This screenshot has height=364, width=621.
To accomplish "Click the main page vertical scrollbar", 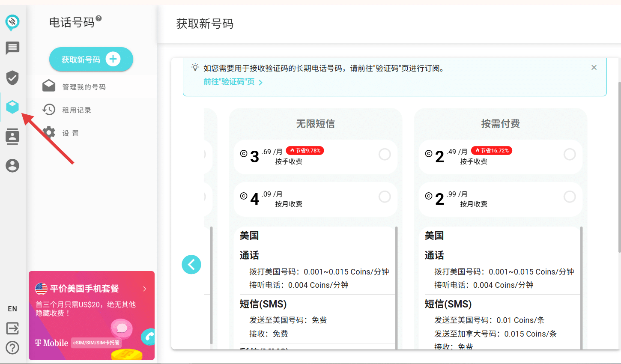I will coord(619,167).
